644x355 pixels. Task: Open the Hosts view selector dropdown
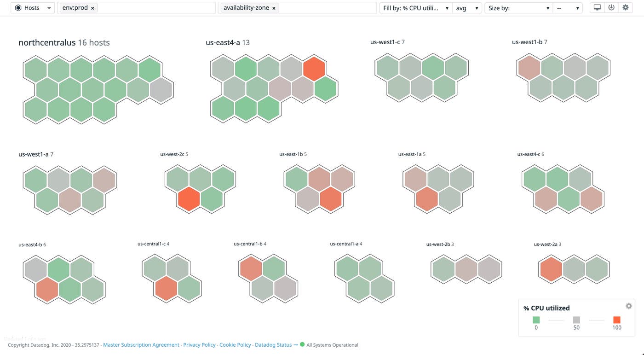tap(49, 7)
